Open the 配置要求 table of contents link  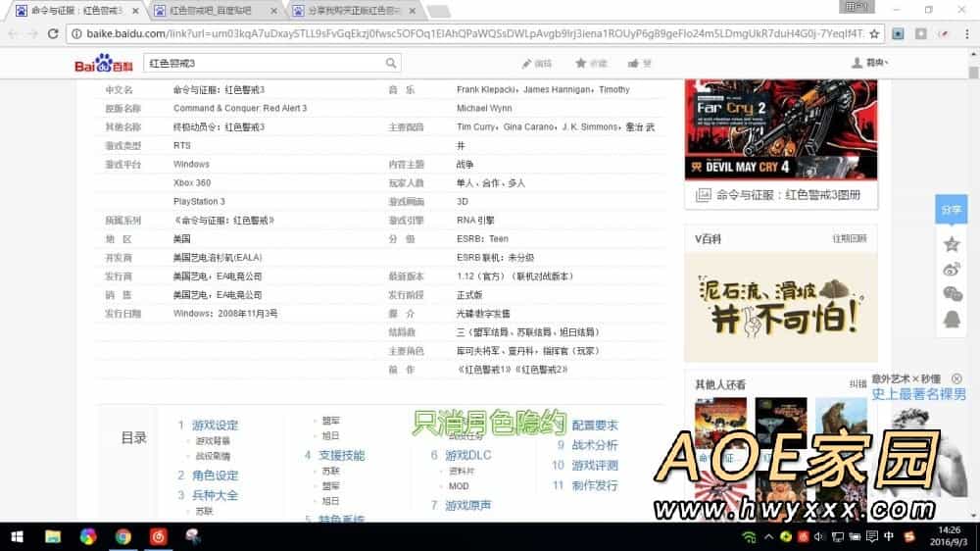point(595,426)
